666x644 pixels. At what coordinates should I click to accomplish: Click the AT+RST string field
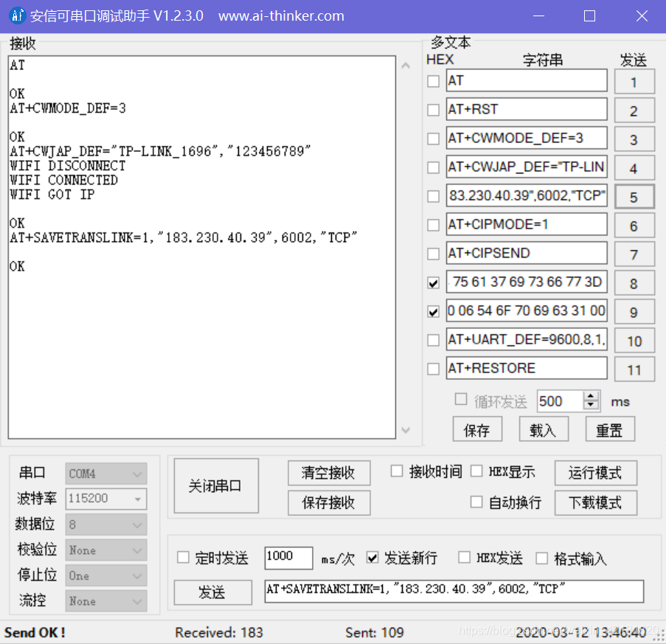pyautogui.click(x=527, y=109)
